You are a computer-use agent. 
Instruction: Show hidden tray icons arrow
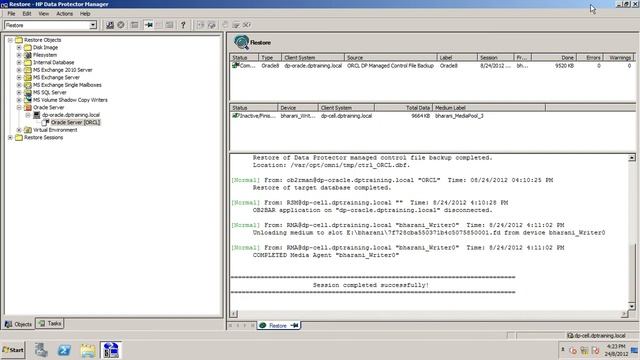[562, 350]
